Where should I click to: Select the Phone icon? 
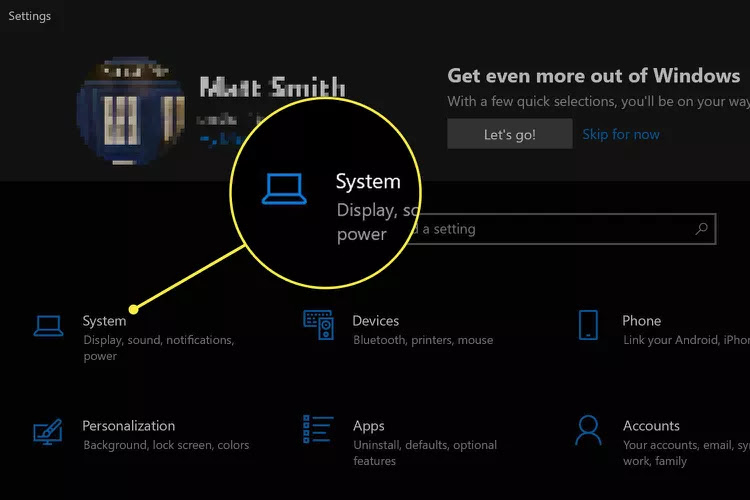point(588,325)
